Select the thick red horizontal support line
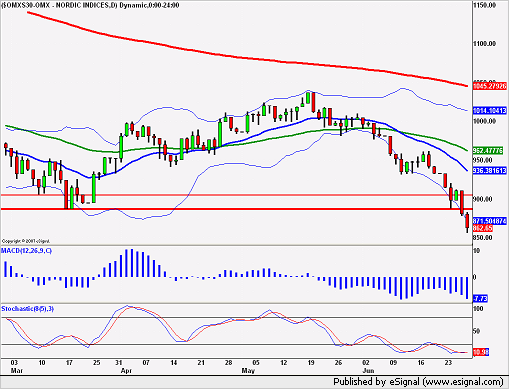 (236, 209)
